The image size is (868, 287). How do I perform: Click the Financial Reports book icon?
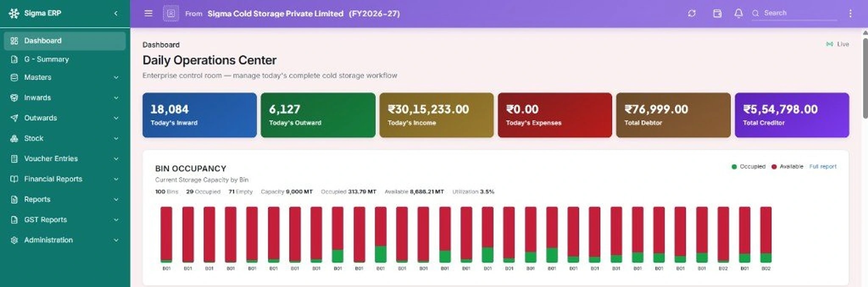(14, 179)
